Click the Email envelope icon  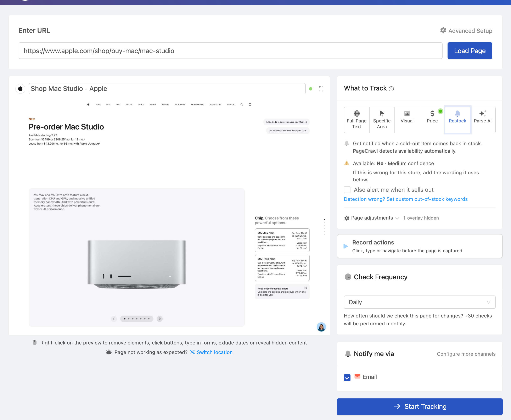(x=357, y=376)
